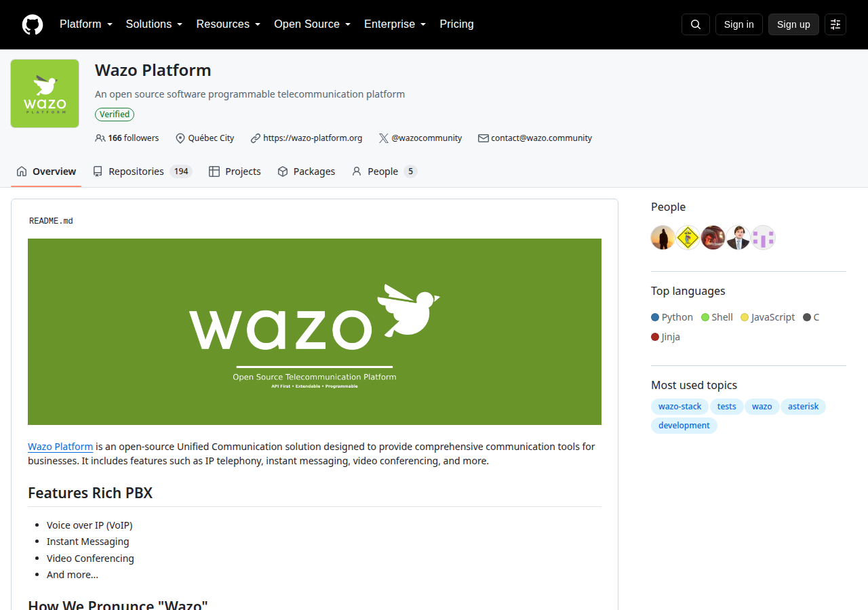Click the Wazo banner image in README
This screenshot has width=868, height=610.
pos(315,331)
